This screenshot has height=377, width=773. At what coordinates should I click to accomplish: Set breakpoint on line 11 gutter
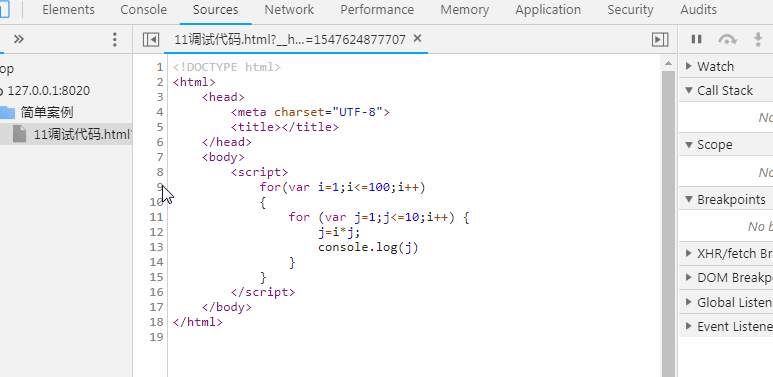pos(156,217)
